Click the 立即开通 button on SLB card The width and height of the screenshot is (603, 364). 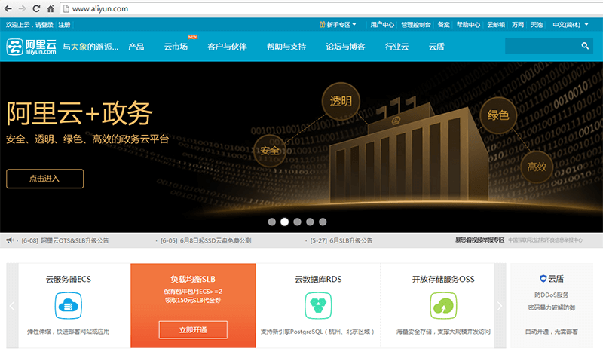193,330
